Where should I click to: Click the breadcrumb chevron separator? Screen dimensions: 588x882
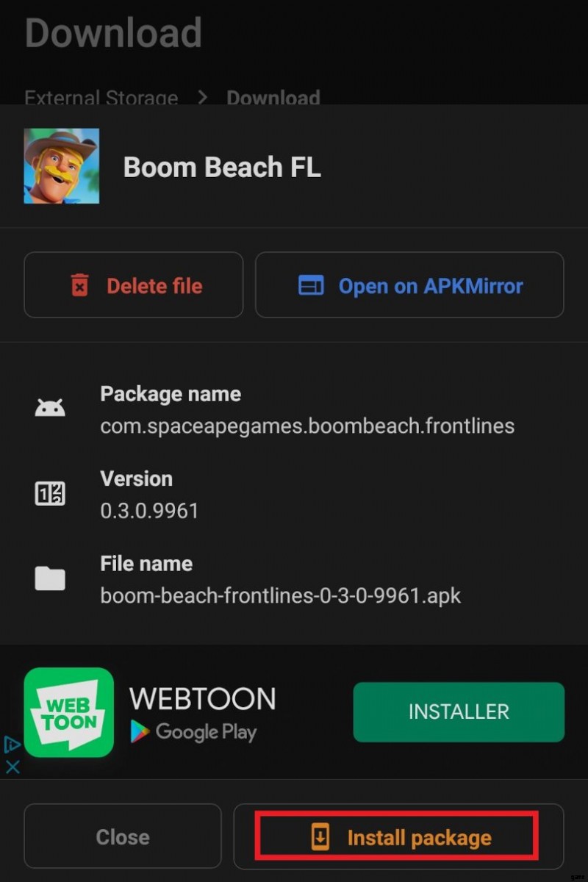(x=202, y=98)
